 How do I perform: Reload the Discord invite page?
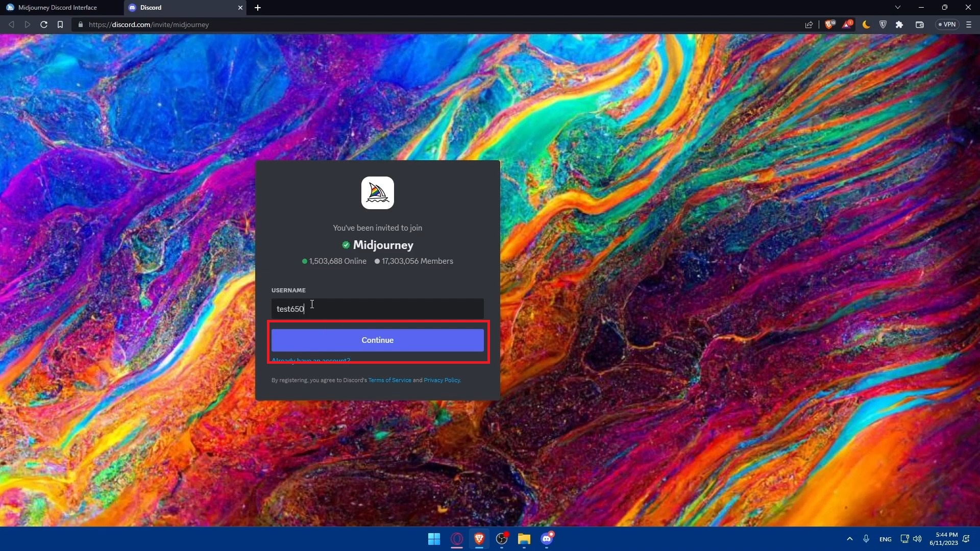pyautogui.click(x=44, y=24)
